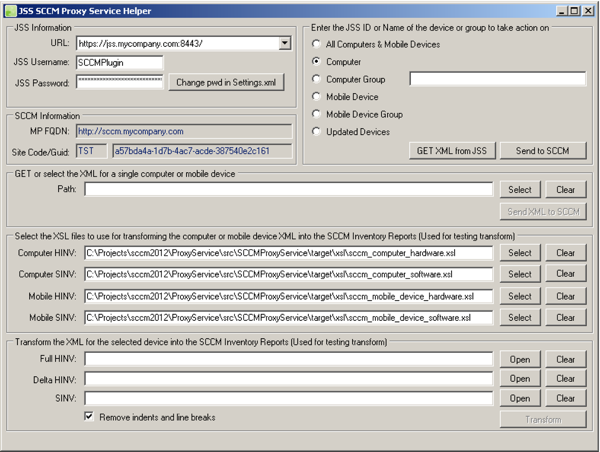Click the XML Path input field
Screen dimensions: 600x452
click(289, 189)
